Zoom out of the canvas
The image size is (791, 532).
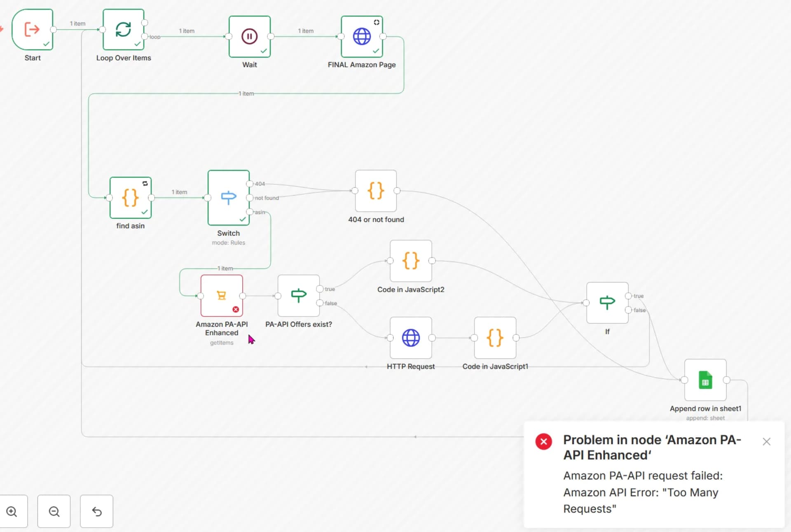pos(54,511)
